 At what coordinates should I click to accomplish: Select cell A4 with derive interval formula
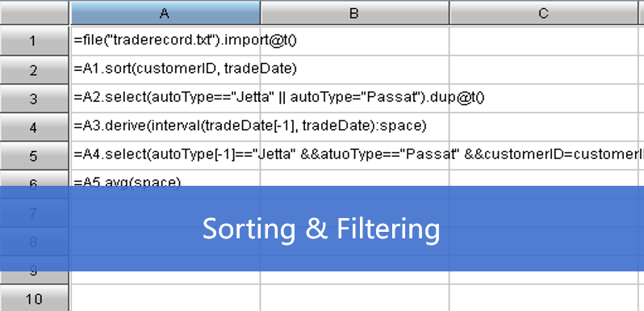click(165, 127)
